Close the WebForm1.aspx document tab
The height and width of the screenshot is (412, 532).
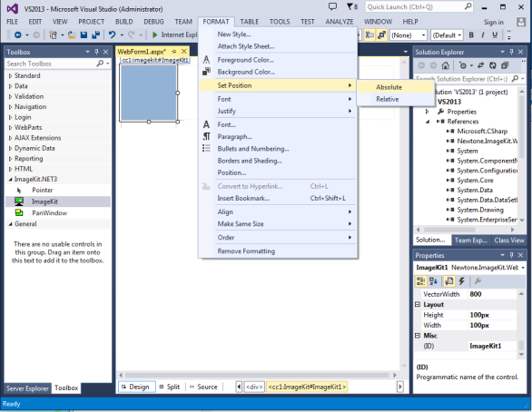(184, 52)
